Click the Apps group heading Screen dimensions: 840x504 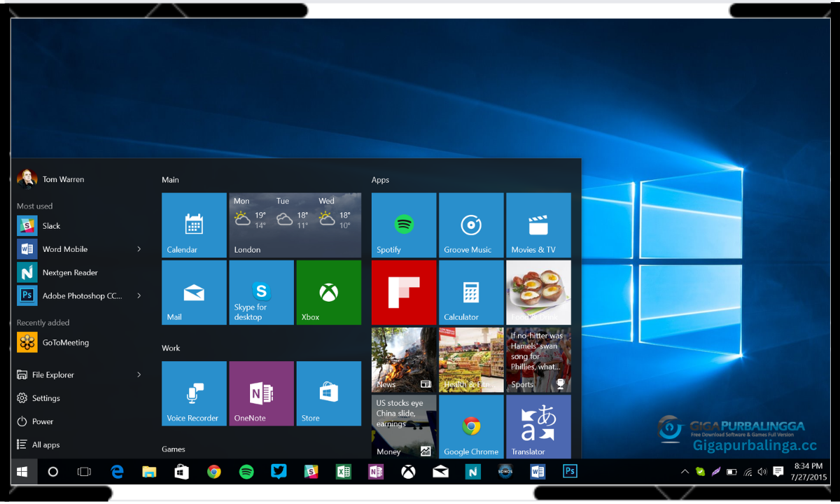(x=380, y=180)
